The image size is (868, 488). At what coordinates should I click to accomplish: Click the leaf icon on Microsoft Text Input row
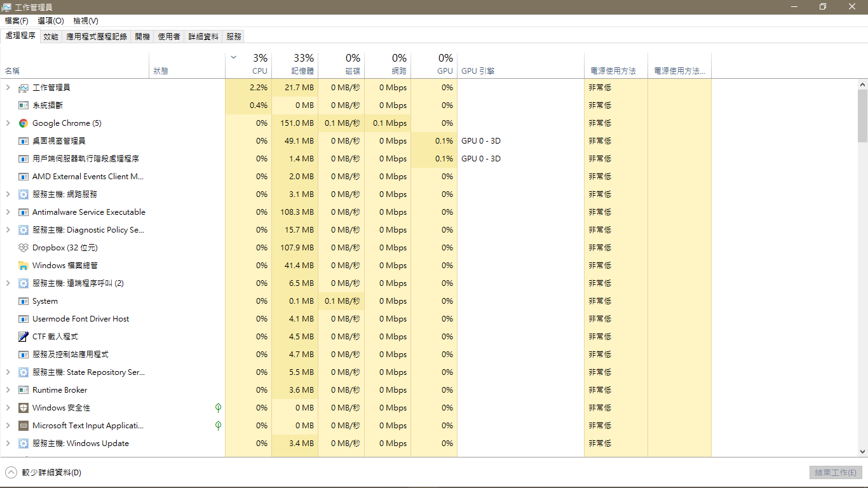tap(218, 426)
